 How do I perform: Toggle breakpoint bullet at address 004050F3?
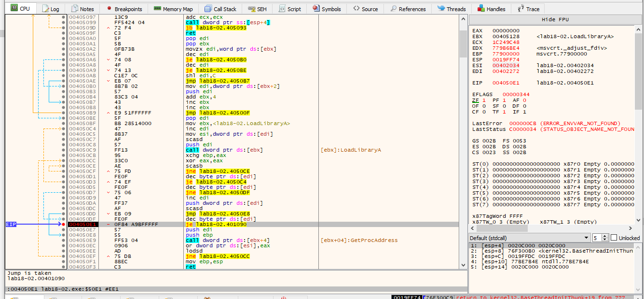pyautogui.click(x=64, y=267)
